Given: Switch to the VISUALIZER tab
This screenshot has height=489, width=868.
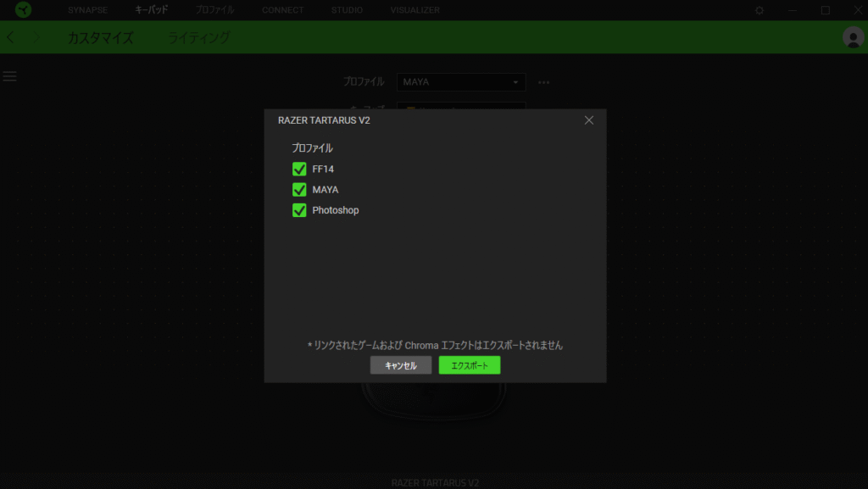Looking at the screenshot, I should [x=415, y=10].
